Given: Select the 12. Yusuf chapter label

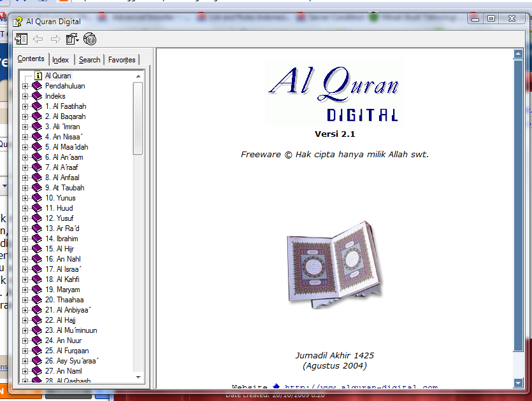Looking at the screenshot, I should [59, 218].
